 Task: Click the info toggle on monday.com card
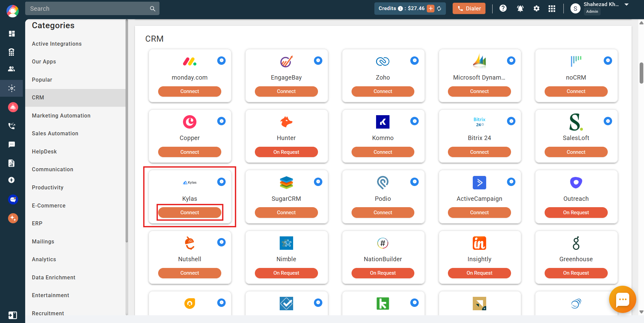221,60
